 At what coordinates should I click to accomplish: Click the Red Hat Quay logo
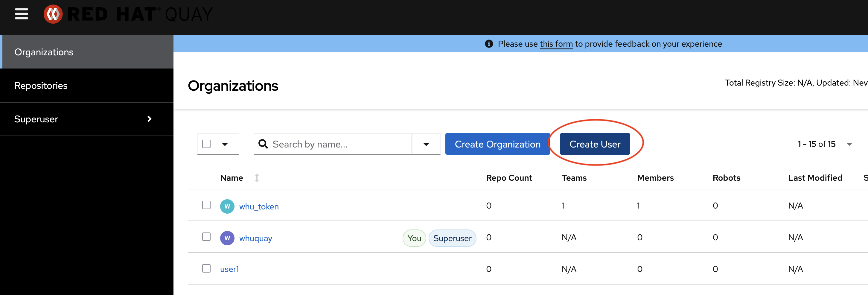pos(128,14)
